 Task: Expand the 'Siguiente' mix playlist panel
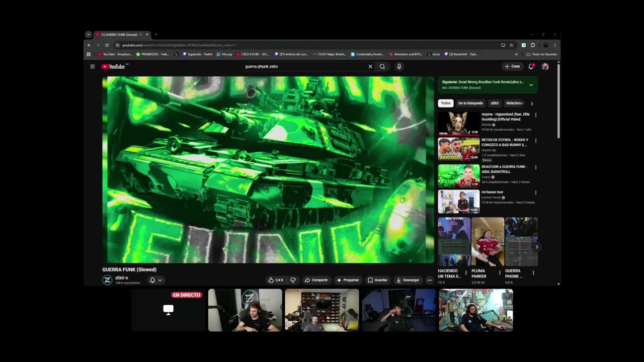click(x=531, y=85)
